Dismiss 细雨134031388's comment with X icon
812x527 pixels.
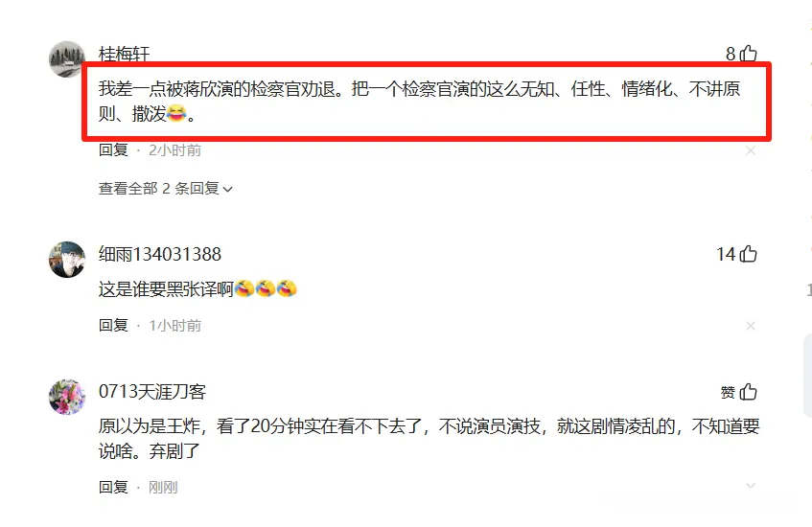click(751, 326)
